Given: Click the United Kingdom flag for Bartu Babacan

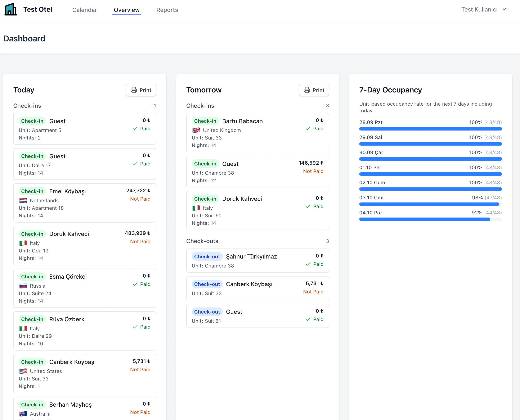Looking at the screenshot, I should [196, 130].
